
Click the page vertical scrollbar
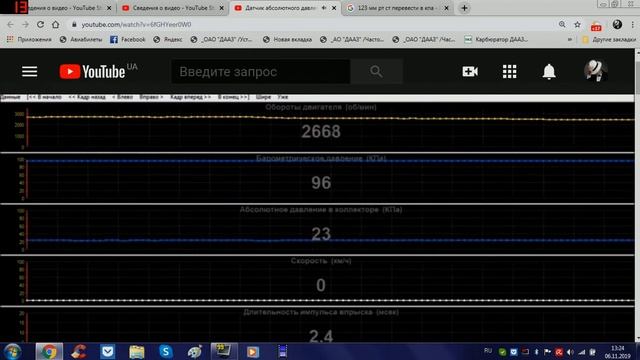pyautogui.click(x=637, y=196)
